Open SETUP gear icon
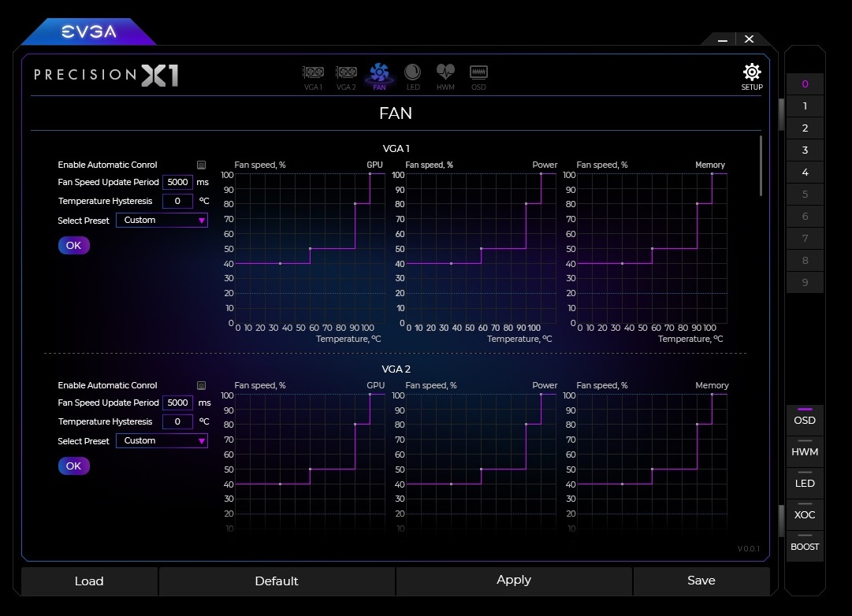The image size is (852, 616). (x=752, y=76)
